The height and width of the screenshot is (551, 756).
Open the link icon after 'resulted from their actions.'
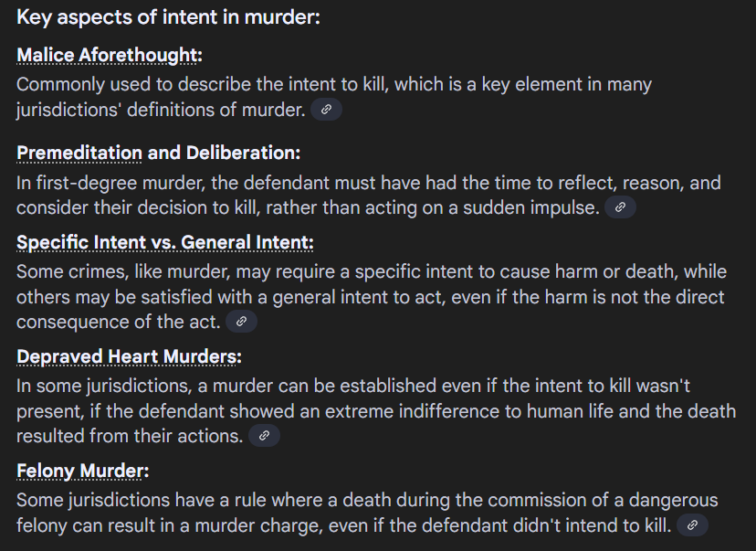point(264,436)
